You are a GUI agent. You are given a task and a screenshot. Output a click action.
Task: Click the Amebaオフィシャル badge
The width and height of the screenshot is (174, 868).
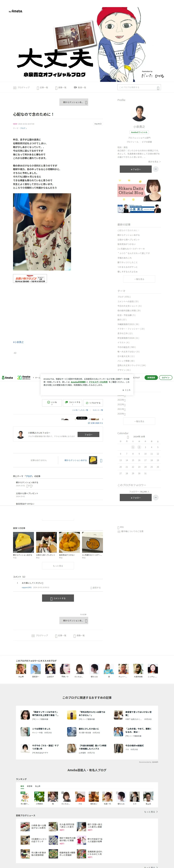[139, 132]
